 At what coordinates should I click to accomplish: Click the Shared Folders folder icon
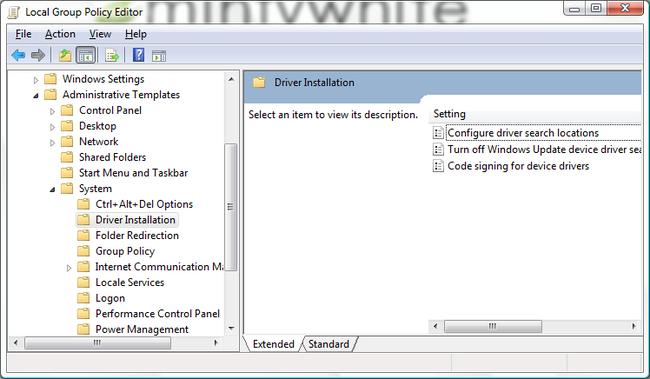[x=67, y=157]
